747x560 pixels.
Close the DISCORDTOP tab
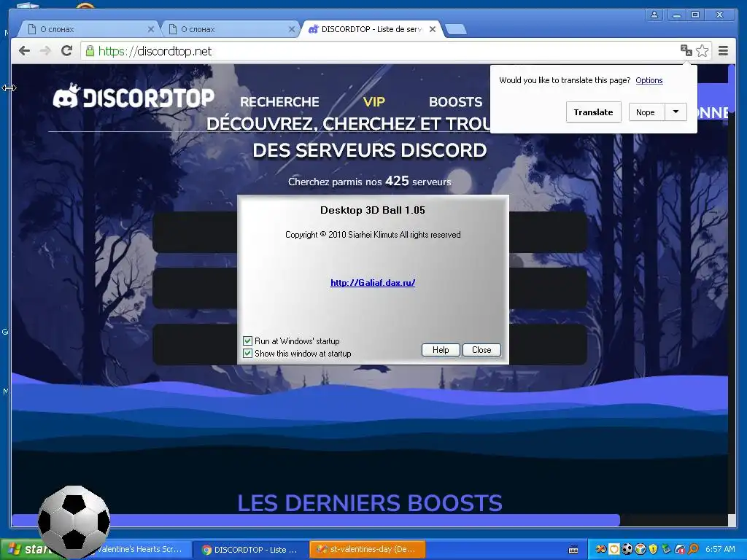[432, 29]
